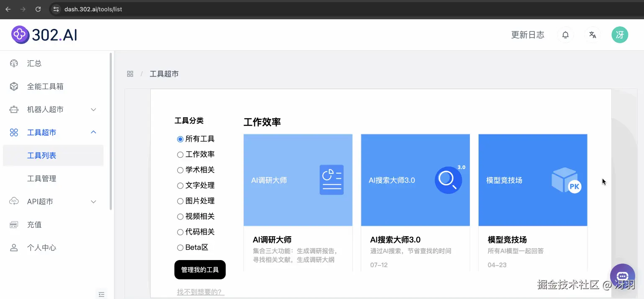Screen dimensions: 644x299
Task: Open the user avatar menu
Action: click(620, 35)
